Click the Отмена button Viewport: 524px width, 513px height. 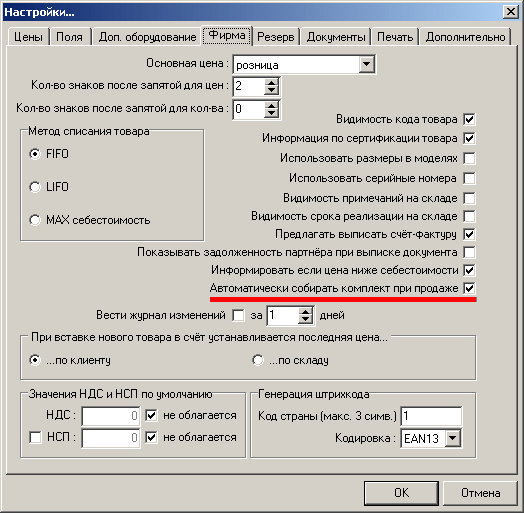point(480,493)
